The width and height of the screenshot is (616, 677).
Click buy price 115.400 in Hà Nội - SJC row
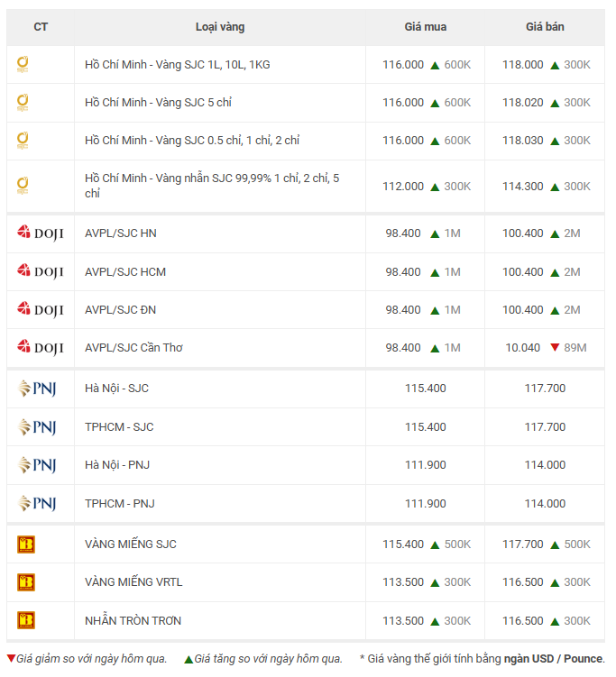coord(426,389)
